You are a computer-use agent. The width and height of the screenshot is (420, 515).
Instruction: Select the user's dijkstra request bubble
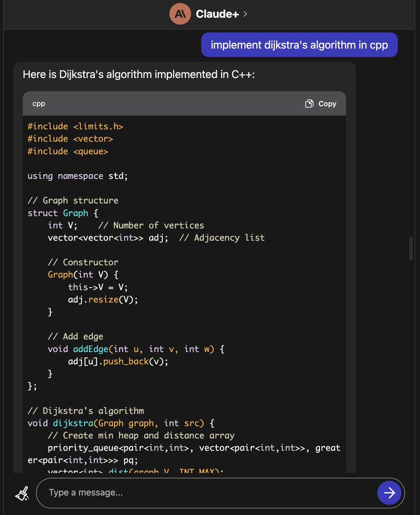click(x=299, y=44)
